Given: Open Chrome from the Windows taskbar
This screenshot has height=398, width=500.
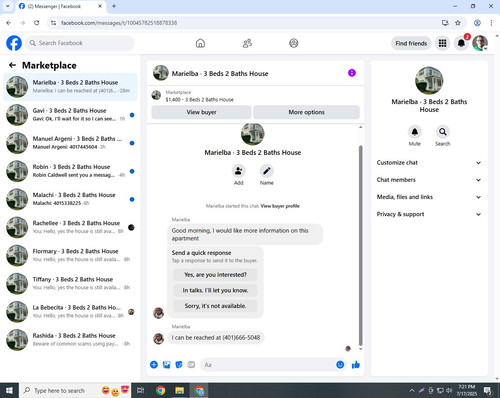Looking at the screenshot, I should tap(161, 390).
